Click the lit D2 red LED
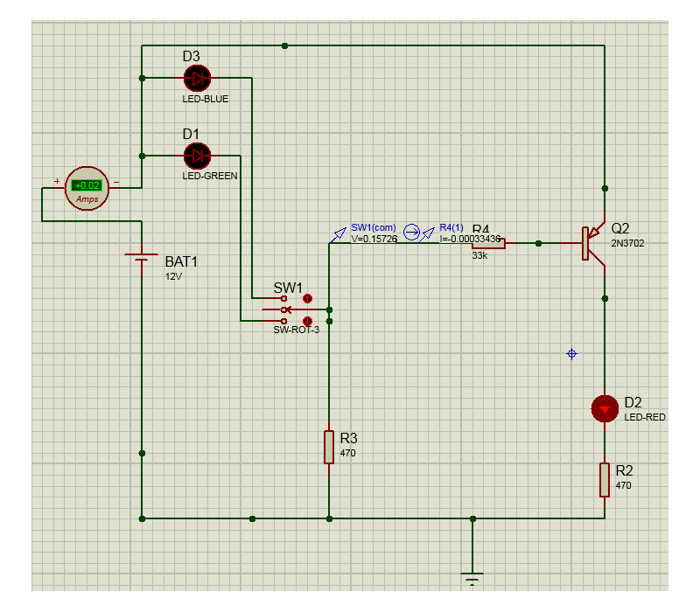 pos(604,408)
